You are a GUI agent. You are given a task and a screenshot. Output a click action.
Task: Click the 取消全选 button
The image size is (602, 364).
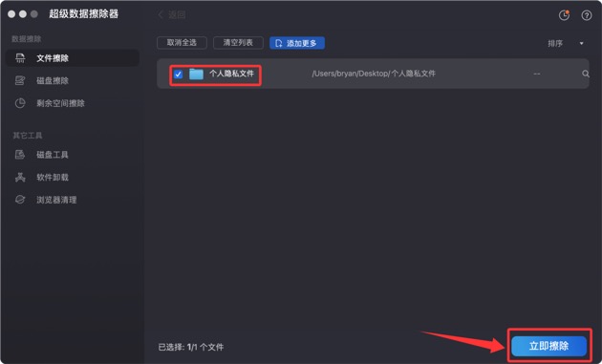click(182, 43)
